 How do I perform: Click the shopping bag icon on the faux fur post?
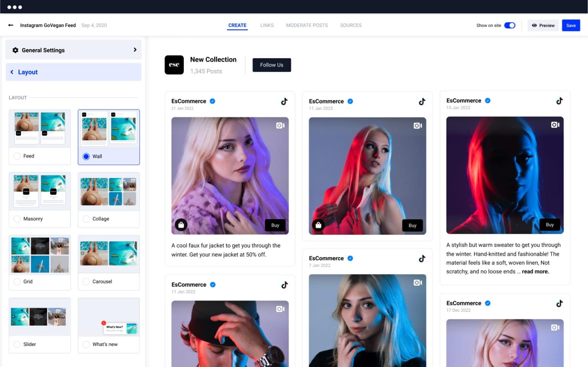pyautogui.click(x=181, y=225)
